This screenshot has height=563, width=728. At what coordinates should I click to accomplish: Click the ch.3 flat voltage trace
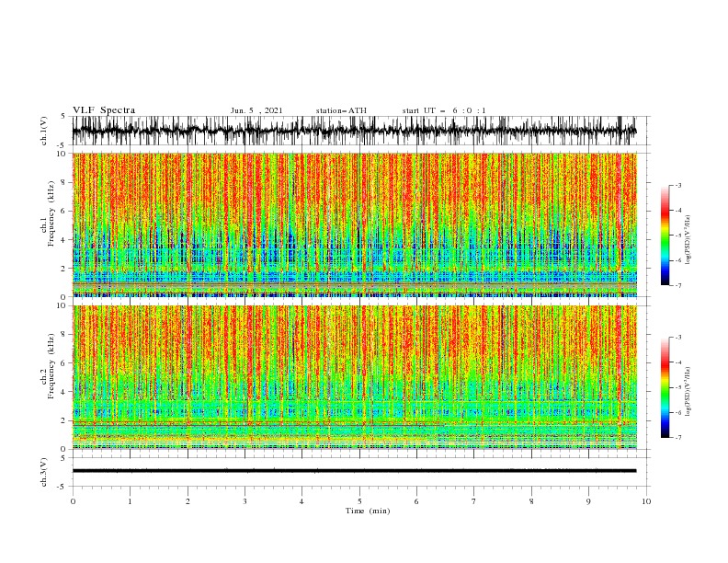coord(354,471)
